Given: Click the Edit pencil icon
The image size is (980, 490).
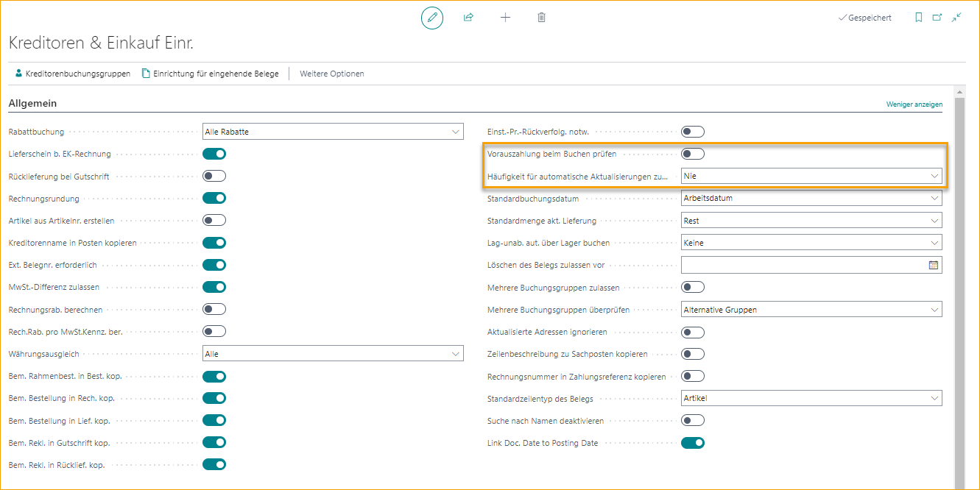Looking at the screenshot, I should click(x=432, y=18).
